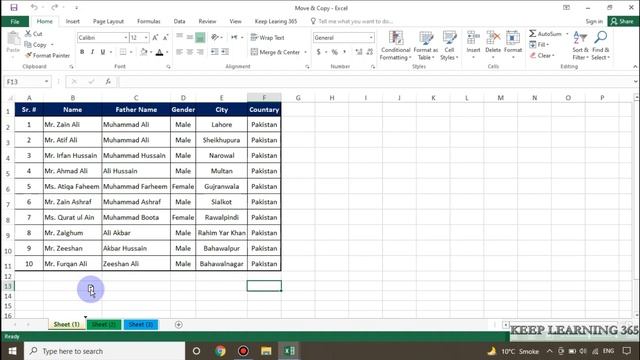
Task: Switch to the Data tab
Action: click(179, 21)
